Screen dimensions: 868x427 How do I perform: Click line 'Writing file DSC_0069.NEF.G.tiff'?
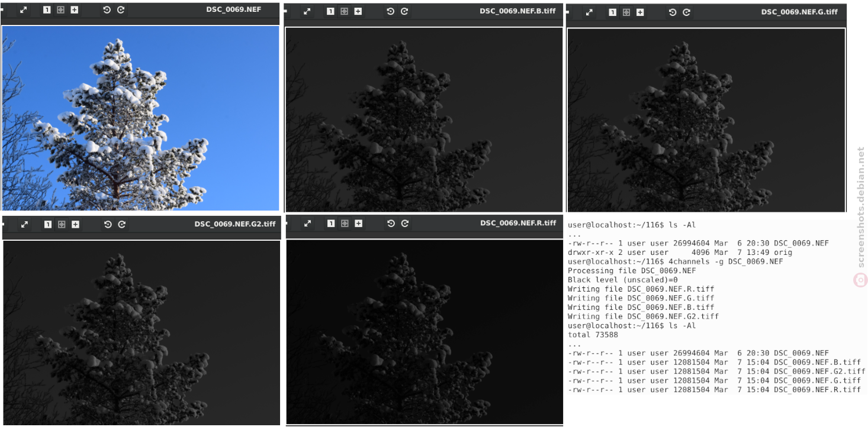coord(641,298)
